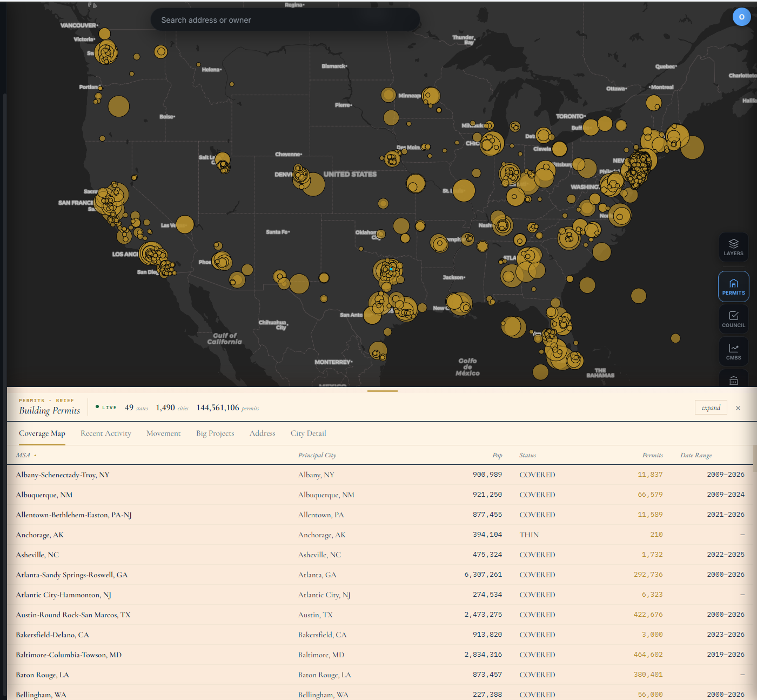Click the VANCOUVER map label
The width and height of the screenshot is (757, 700).
click(79, 25)
